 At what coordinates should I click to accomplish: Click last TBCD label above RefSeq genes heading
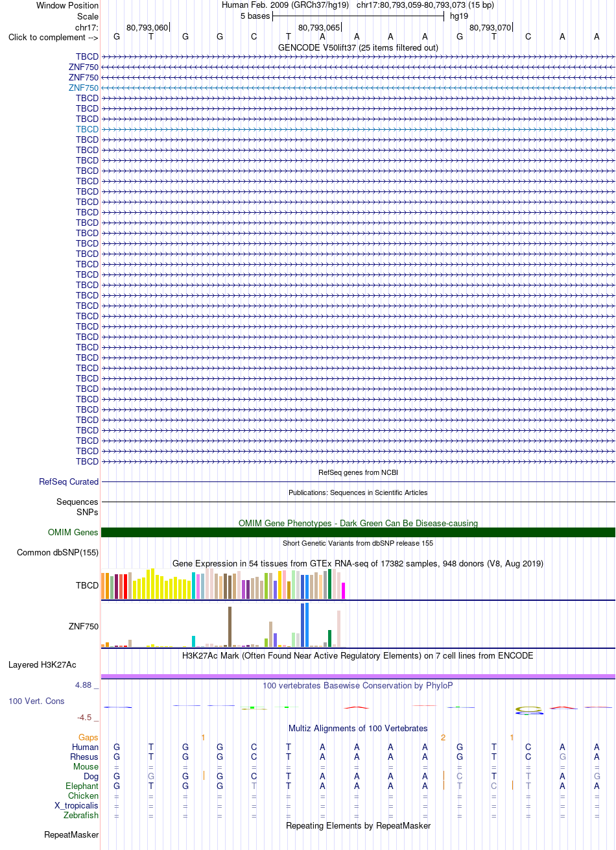[87, 461]
